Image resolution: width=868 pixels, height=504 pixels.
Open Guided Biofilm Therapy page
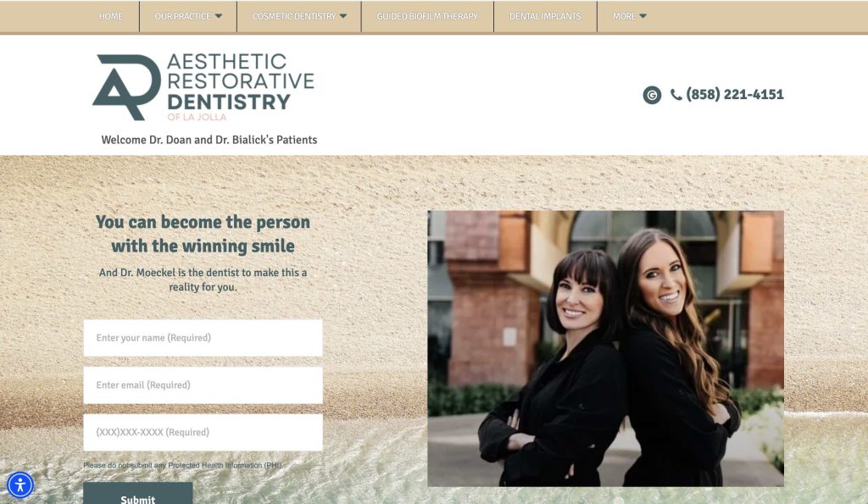pos(427,16)
